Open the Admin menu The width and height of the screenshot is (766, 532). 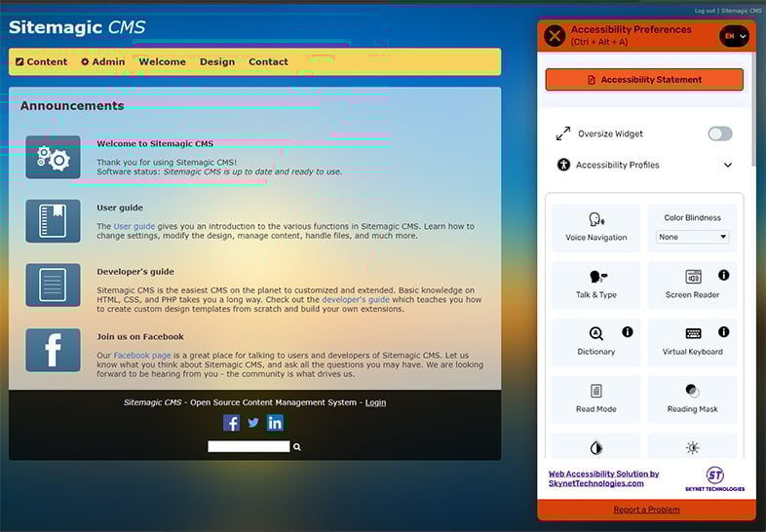102,62
